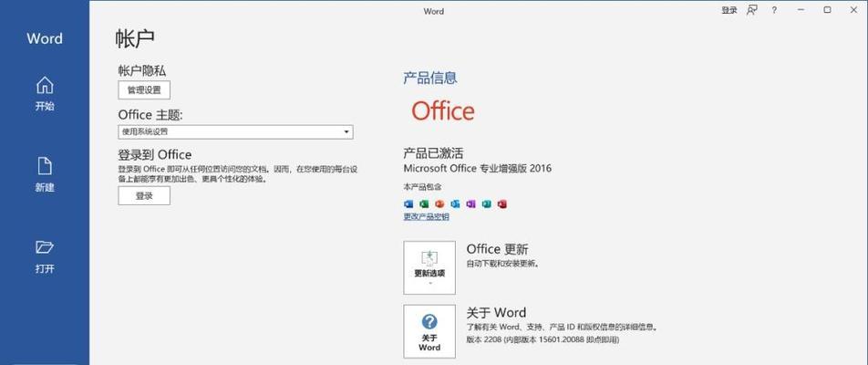The image size is (868, 365).
Task: Open the 更新选项 dropdown button
Action: click(x=429, y=267)
